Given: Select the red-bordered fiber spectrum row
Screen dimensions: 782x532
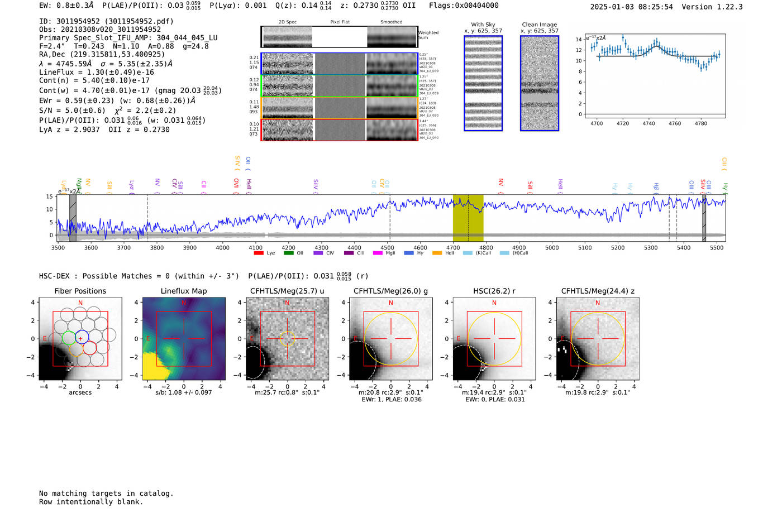Looking at the screenshot, I should point(340,130).
